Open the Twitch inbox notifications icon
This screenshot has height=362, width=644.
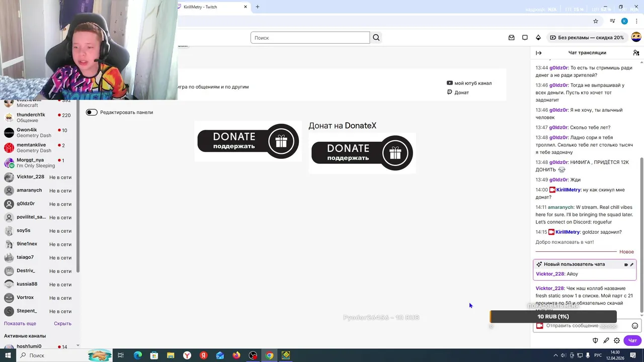click(x=512, y=38)
